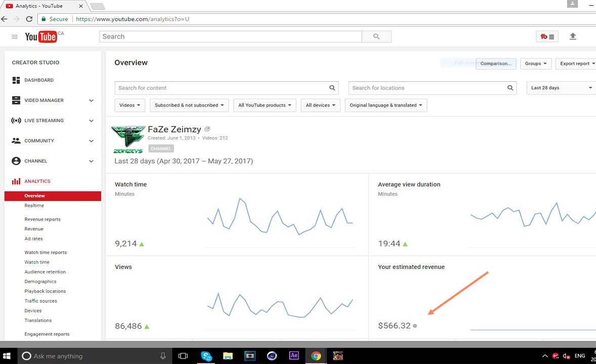The height and width of the screenshot is (364, 596).
Task: Click Your estimated revenue heading
Action: [x=411, y=267]
